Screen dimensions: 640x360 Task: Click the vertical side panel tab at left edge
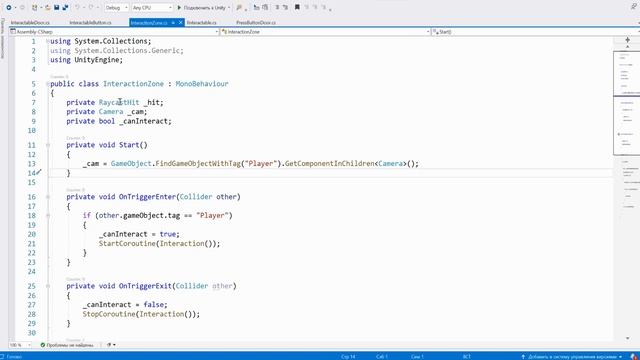(2, 39)
